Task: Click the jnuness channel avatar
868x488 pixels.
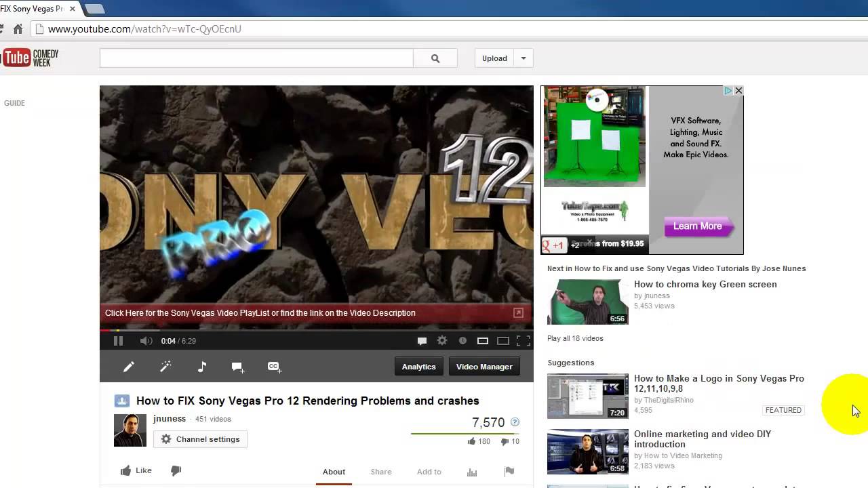Action: click(x=130, y=430)
